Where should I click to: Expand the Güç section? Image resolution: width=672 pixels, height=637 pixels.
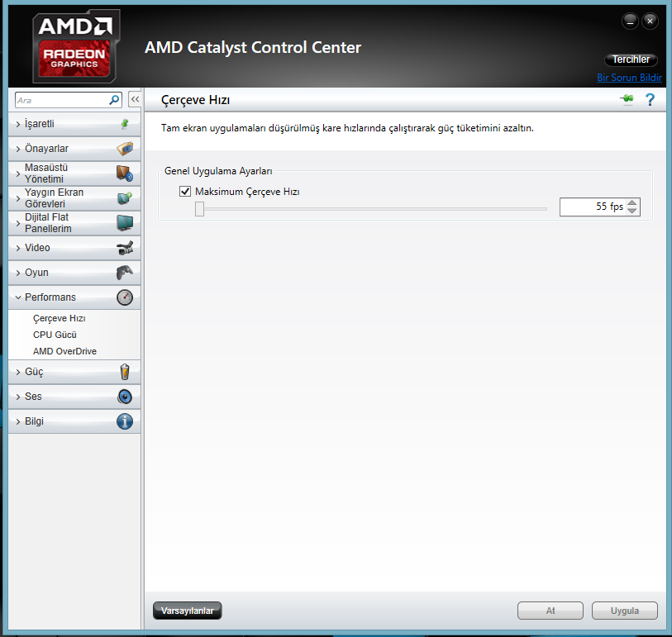tap(74, 372)
